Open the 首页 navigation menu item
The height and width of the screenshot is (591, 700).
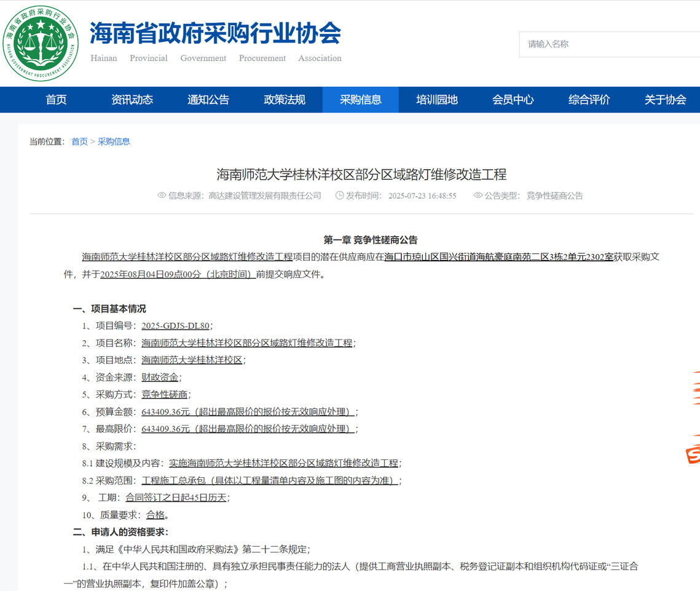coord(56,100)
